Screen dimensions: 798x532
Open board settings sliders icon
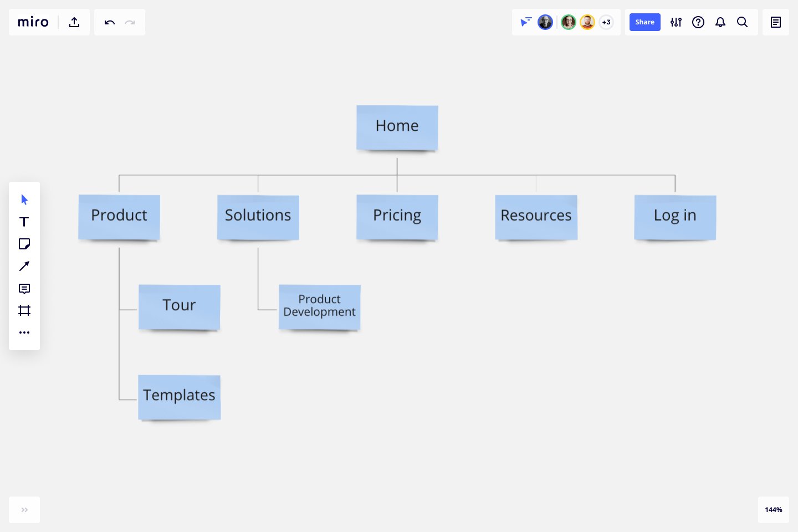(x=676, y=22)
